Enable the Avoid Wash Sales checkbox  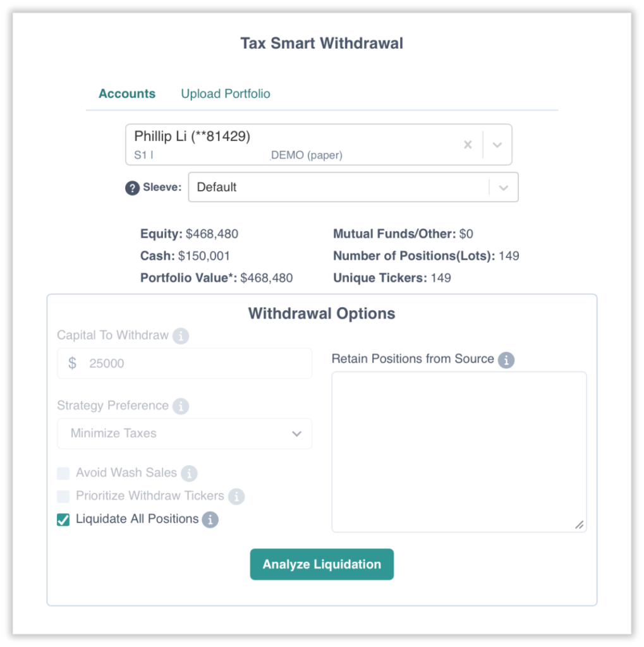point(63,473)
